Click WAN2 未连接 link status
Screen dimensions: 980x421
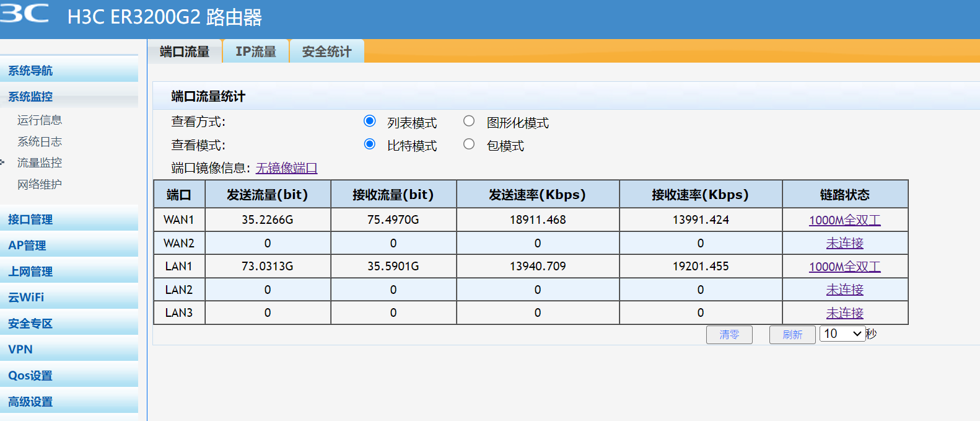pos(845,243)
